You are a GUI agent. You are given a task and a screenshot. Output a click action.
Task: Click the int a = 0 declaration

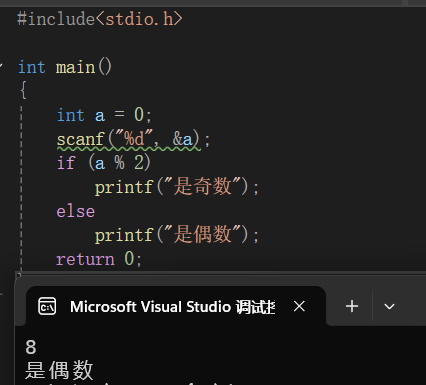pos(104,115)
